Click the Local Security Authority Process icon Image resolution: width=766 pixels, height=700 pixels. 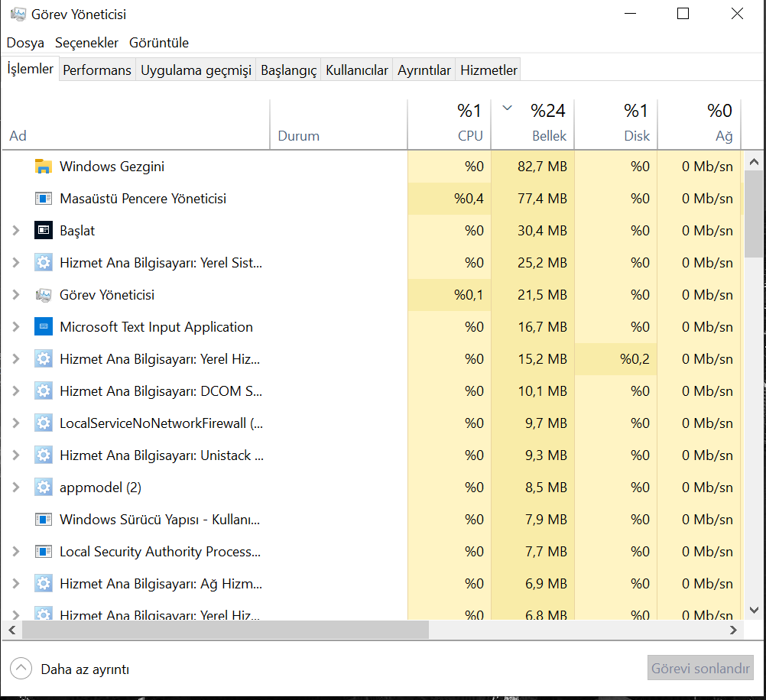pyautogui.click(x=44, y=552)
